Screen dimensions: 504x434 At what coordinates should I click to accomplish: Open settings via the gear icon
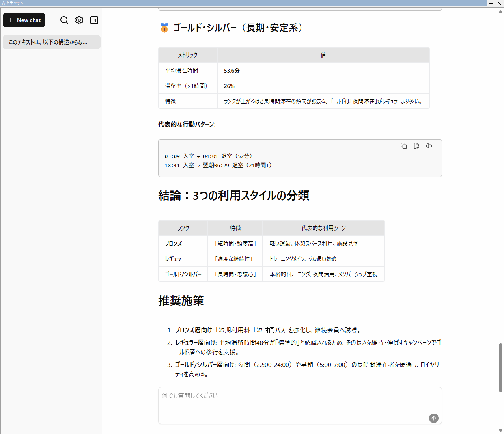(79, 20)
